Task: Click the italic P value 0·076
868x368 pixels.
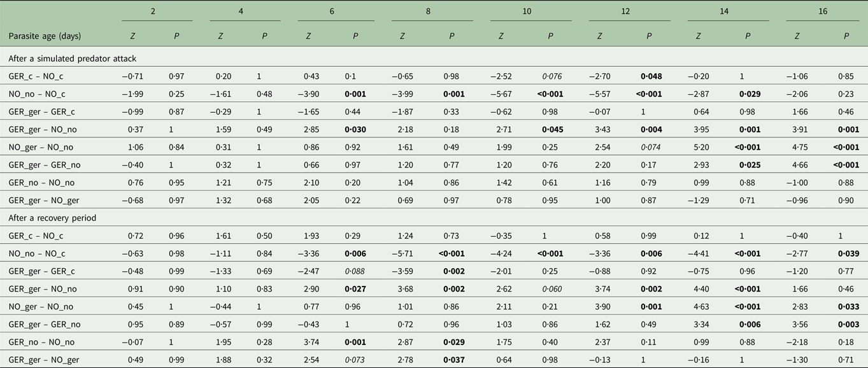Action: [x=550, y=76]
